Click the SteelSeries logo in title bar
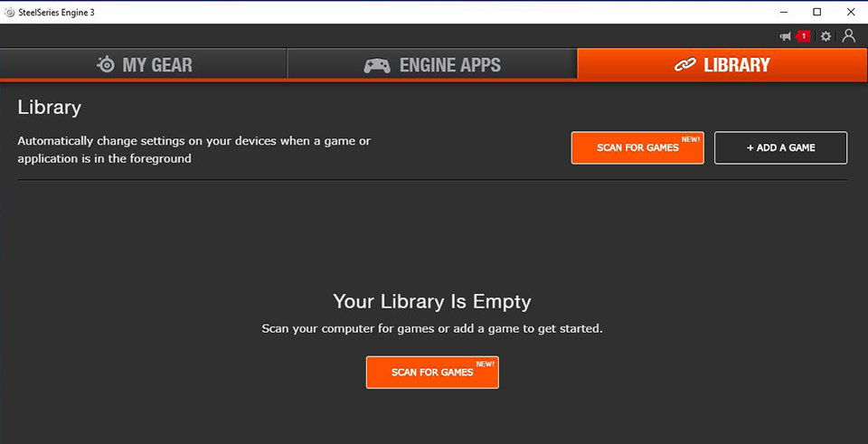 pyautogui.click(x=9, y=12)
